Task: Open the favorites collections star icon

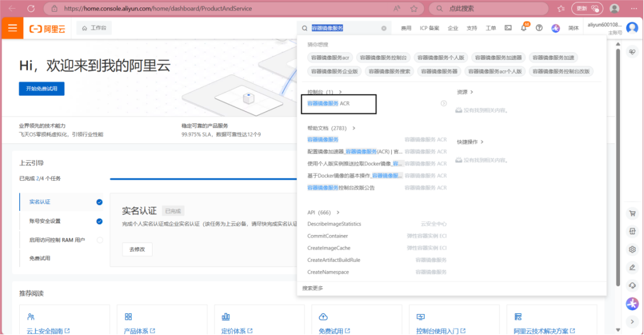Action: click(x=561, y=9)
